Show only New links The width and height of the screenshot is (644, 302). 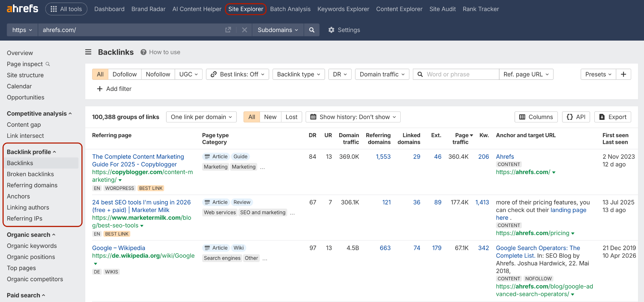[x=270, y=117]
